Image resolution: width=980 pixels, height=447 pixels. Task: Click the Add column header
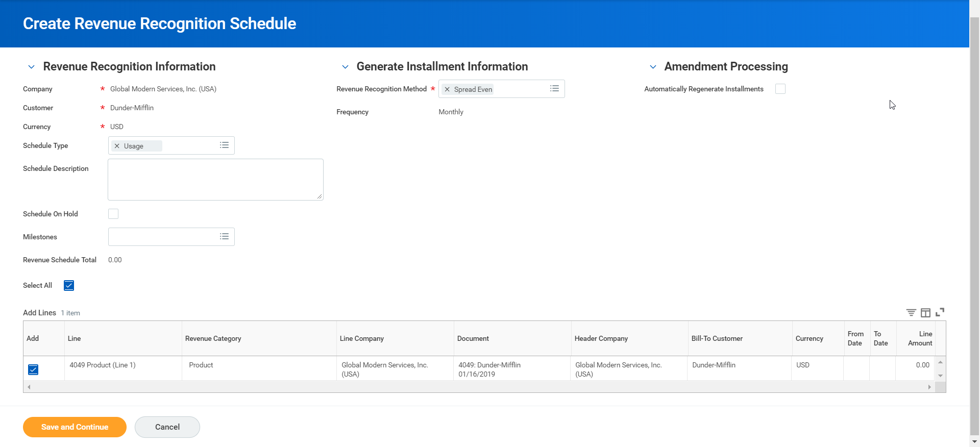click(x=44, y=338)
